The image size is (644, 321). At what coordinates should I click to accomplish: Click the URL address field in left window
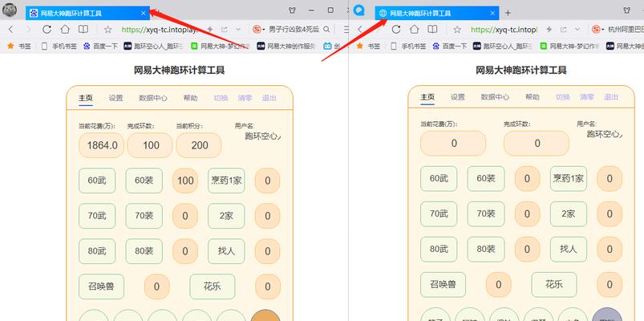(160, 30)
